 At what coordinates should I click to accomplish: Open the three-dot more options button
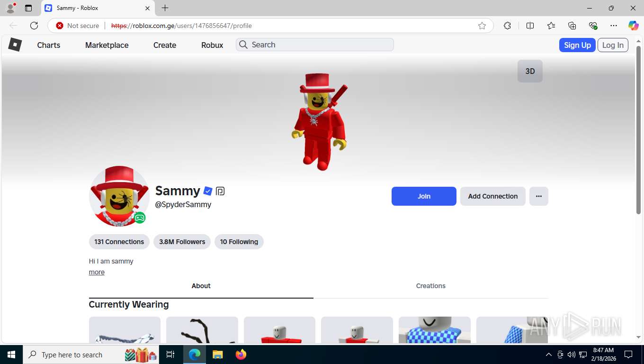539,196
